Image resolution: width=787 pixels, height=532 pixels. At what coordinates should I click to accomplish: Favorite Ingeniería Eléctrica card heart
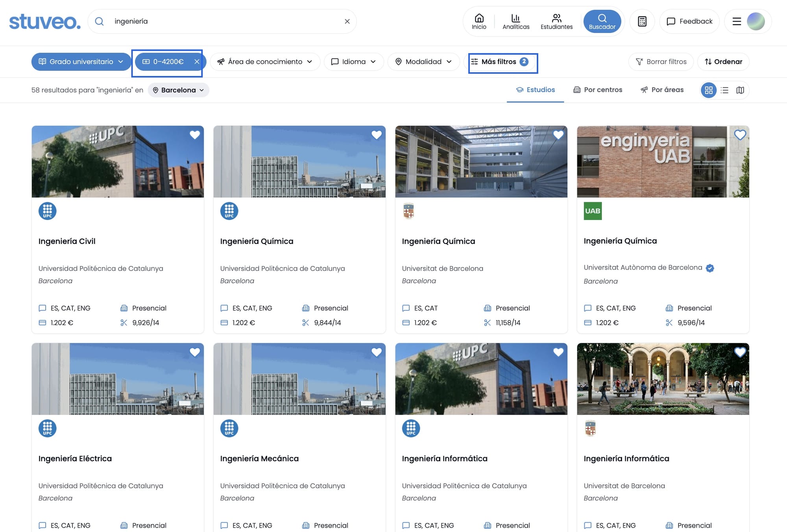195,352
